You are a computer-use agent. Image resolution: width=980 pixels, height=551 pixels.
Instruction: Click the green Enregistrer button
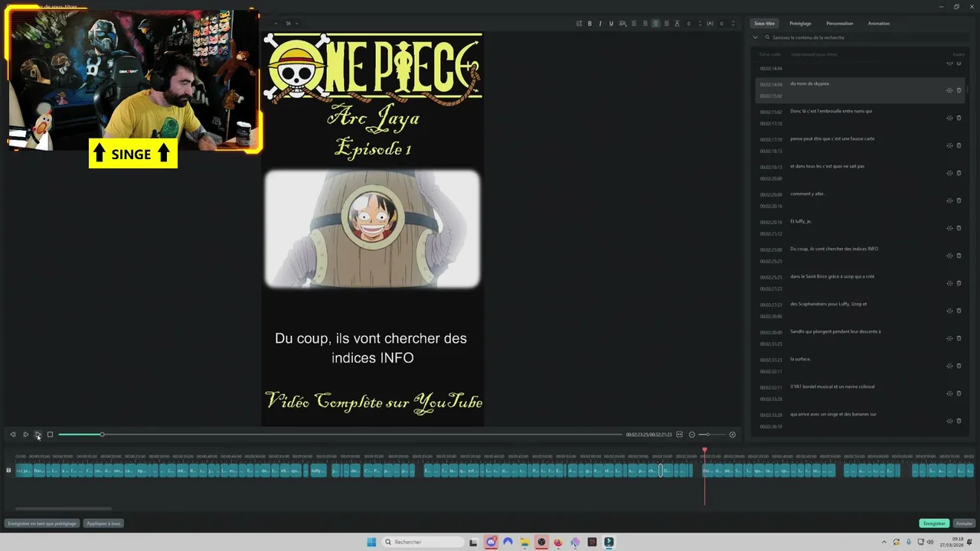tap(934, 523)
